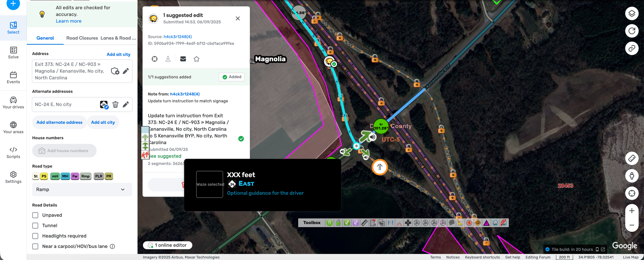The width and height of the screenshot is (644, 260).
Task: Click Add alternate address button
Action: coord(59,122)
